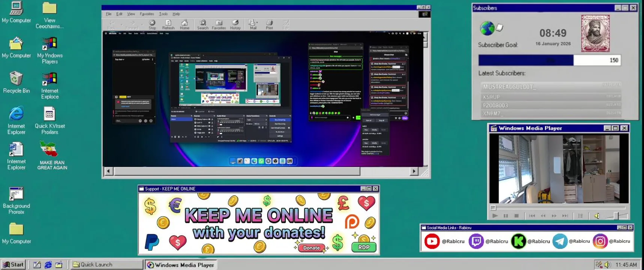Open the My Yndows Players desktop shortcut
This screenshot has width=644, height=270.
tap(50, 50)
